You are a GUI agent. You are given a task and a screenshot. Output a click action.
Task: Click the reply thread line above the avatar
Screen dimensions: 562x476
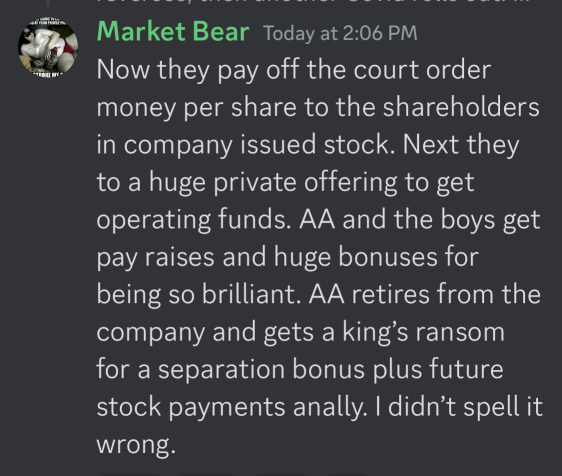click(48, 4)
